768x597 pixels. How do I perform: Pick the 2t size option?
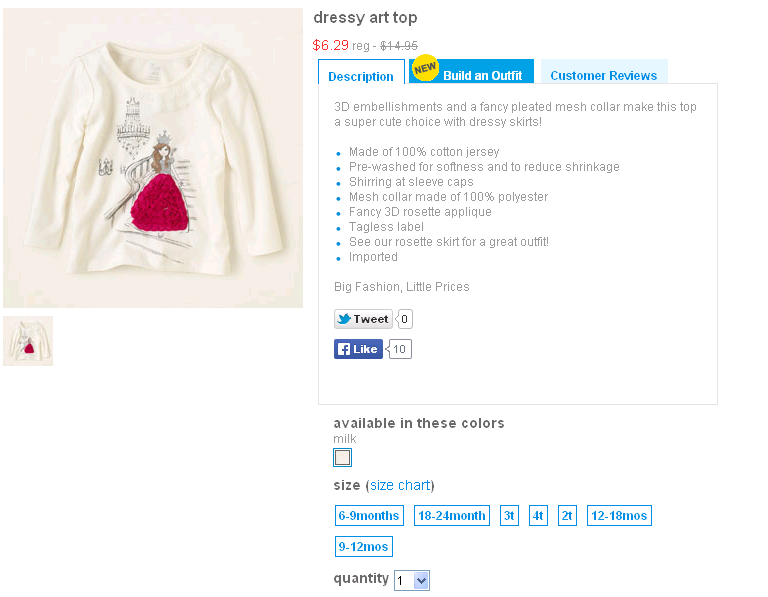(x=567, y=516)
